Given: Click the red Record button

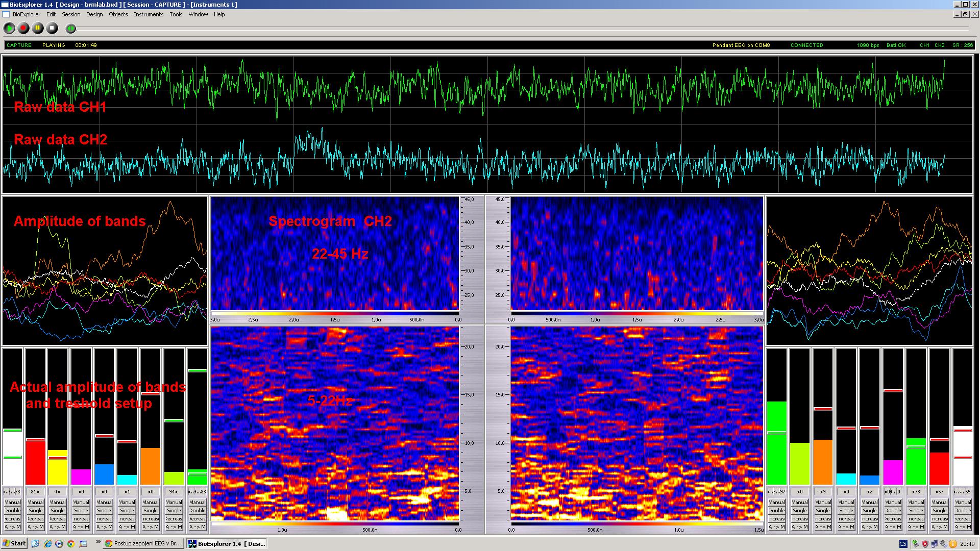Looking at the screenshot, I should [x=23, y=28].
